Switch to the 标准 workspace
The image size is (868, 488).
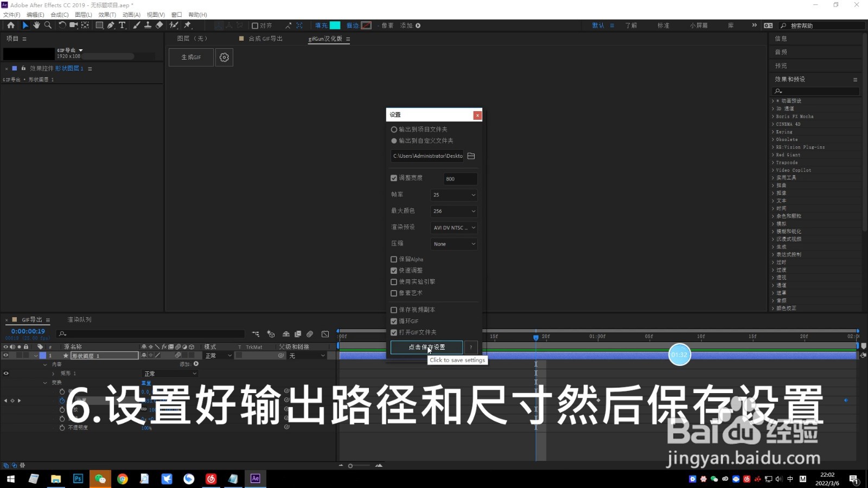pos(663,25)
